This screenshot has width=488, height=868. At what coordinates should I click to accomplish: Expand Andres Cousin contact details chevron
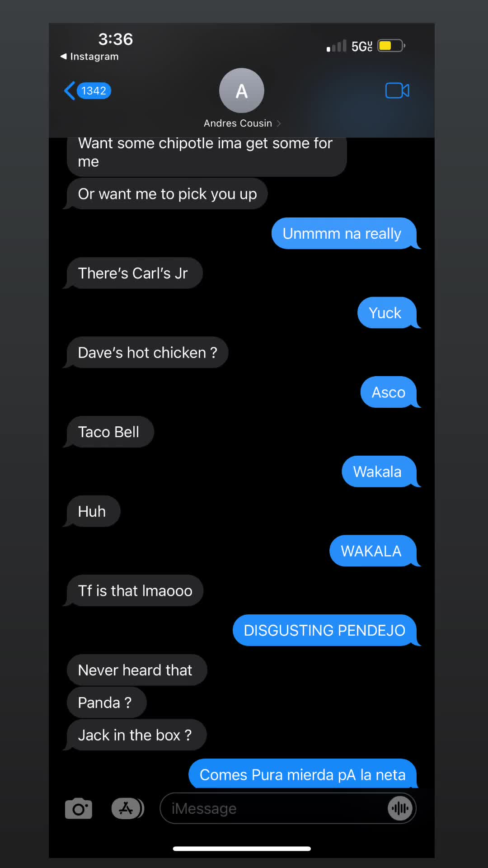279,123
